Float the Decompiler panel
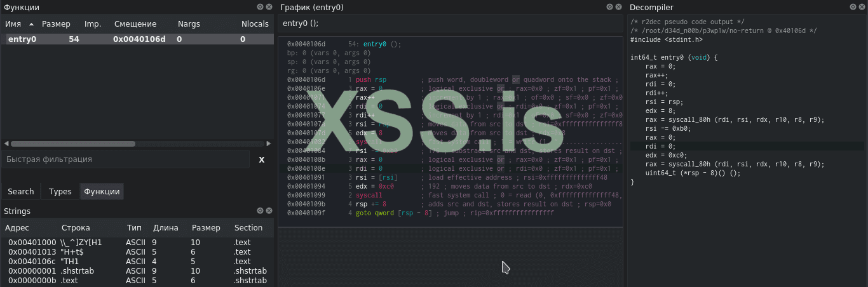 click(853, 7)
